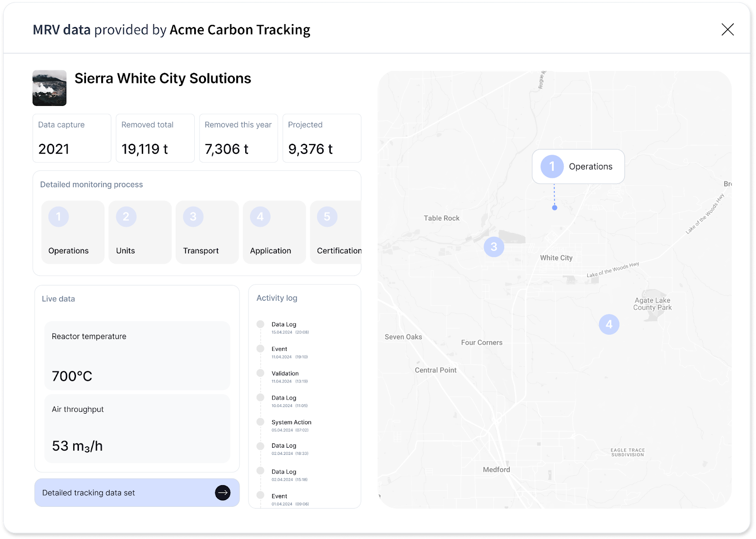Viewport: 756px width, 539px height.
Task: Click the Removed total 19,119 t card
Action: 155,138
